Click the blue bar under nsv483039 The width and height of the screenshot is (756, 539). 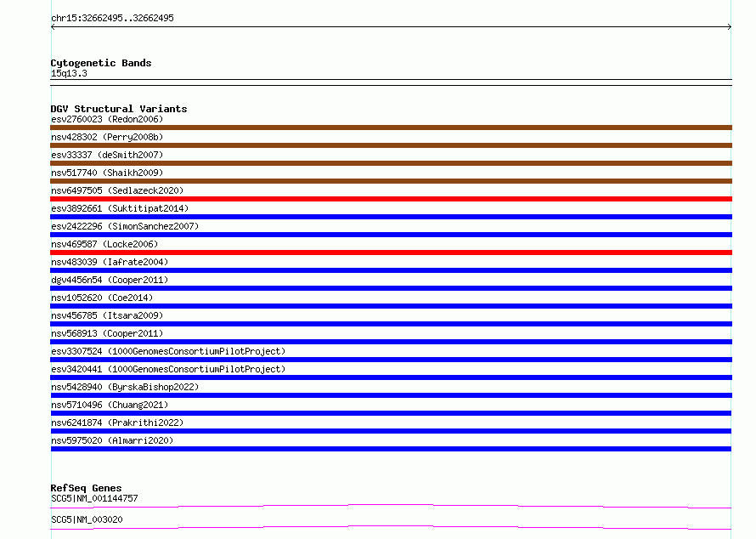tap(391, 270)
